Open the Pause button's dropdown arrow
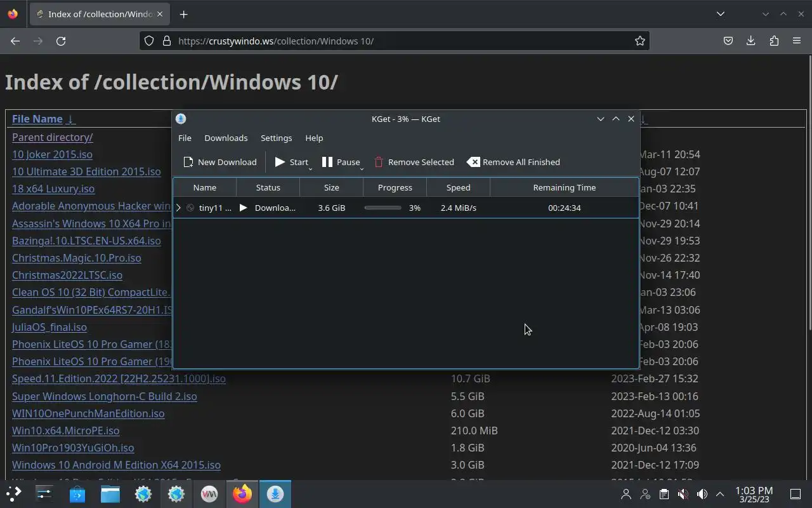The image size is (812, 508). pyautogui.click(x=362, y=169)
